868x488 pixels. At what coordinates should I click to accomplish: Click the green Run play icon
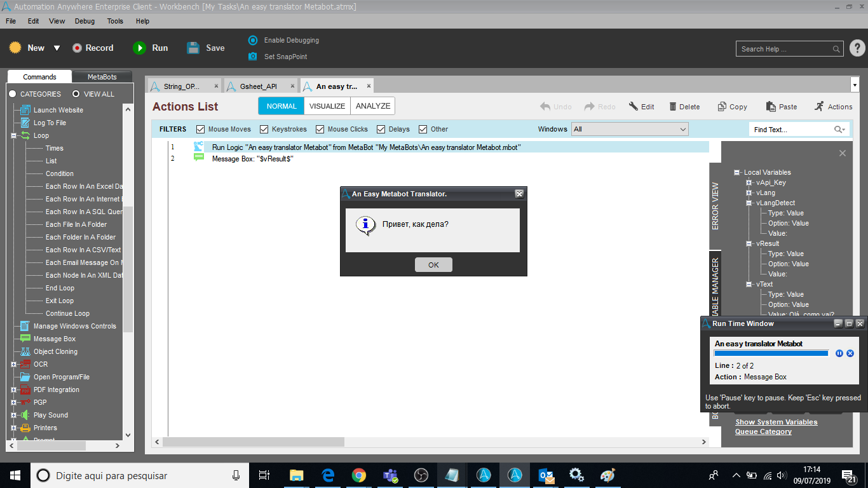(139, 48)
